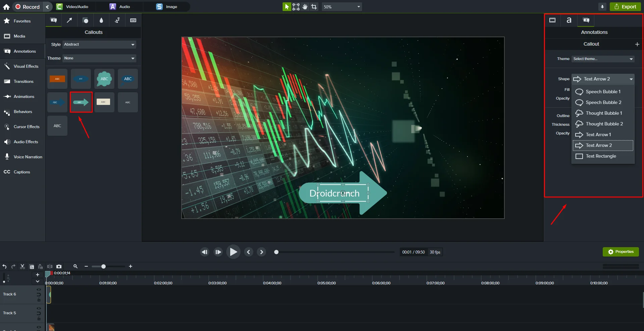Select the Sketch Motion annotation tab

(117, 20)
